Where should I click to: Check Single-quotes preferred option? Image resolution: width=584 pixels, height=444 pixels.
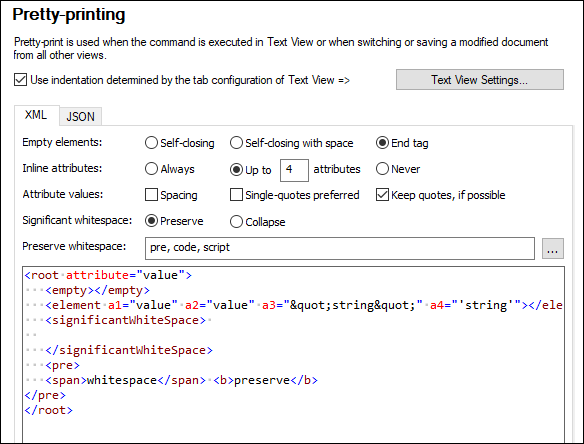237,194
